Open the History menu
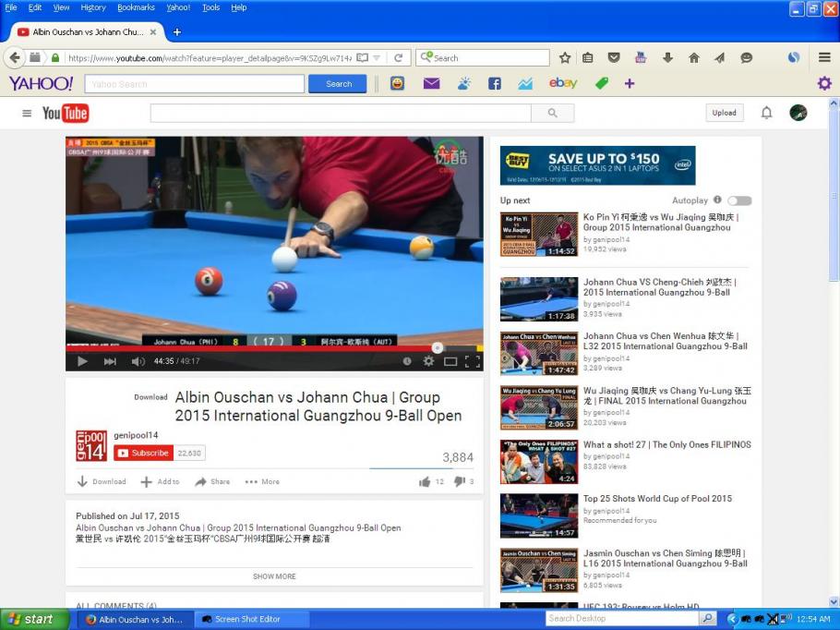The width and height of the screenshot is (840, 630). click(x=93, y=7)
